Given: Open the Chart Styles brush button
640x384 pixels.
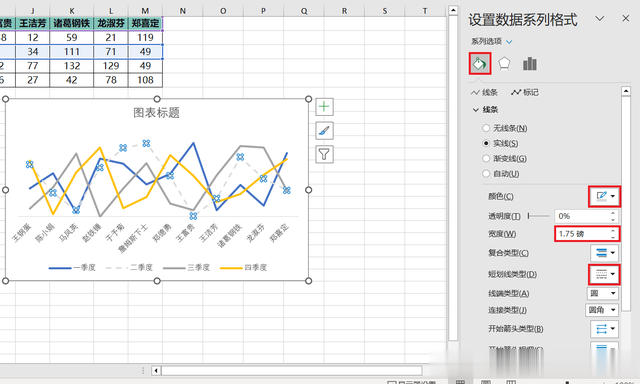Looking at the screenshot, I should [x=324, y=131].
